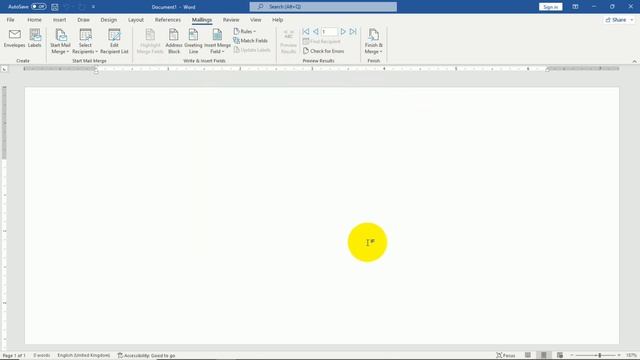Click the zoom out minus button
Screen dimensions: 640x360
572,356
